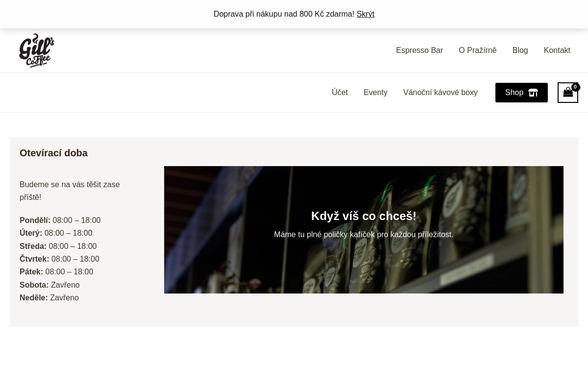Open the Eventy menu item
This screenshot has width=588, height=392.
point(375,93)
